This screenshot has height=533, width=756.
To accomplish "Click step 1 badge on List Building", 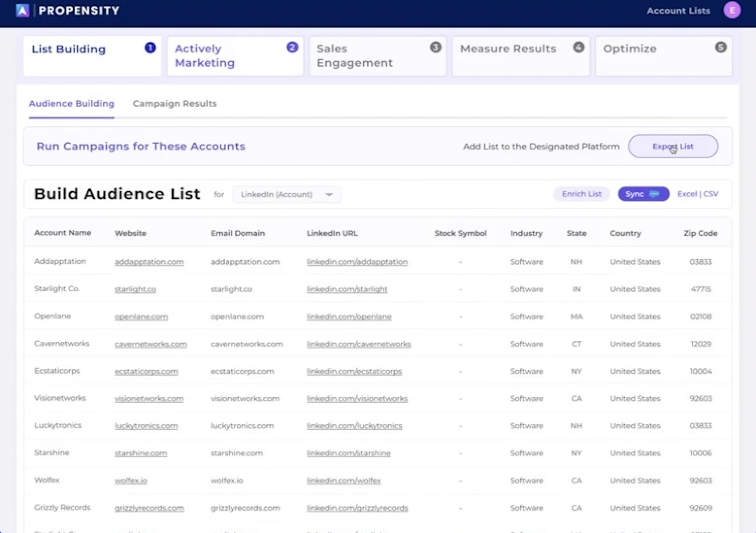I will [x=150, y=48].
